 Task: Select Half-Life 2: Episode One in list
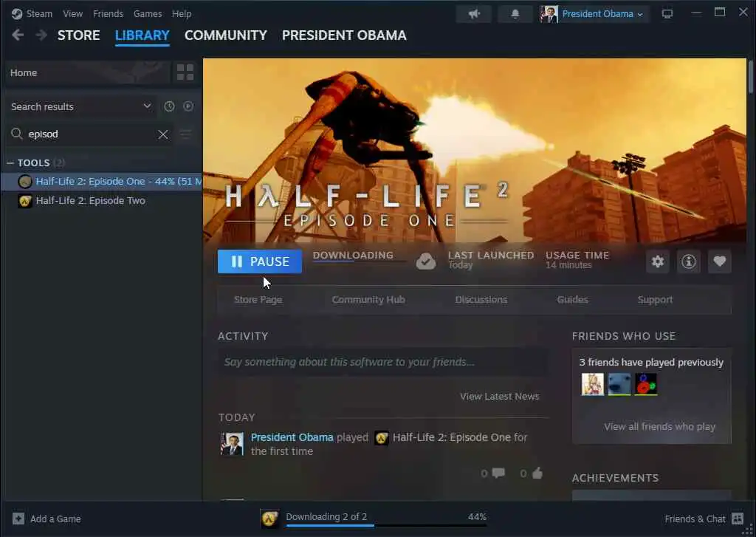click(x=103, y=182)
